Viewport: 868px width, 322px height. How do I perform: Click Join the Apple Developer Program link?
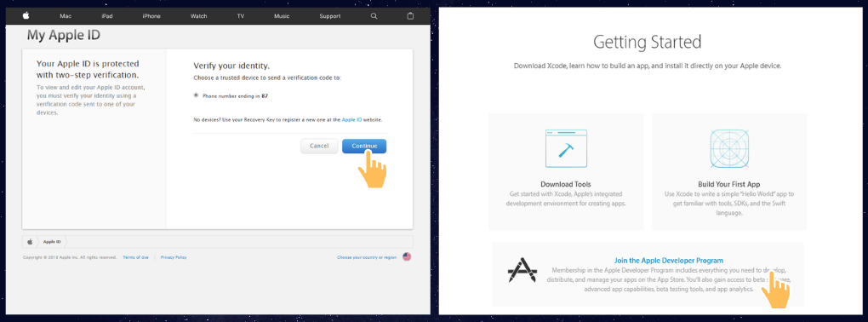[x=669, y=260]
